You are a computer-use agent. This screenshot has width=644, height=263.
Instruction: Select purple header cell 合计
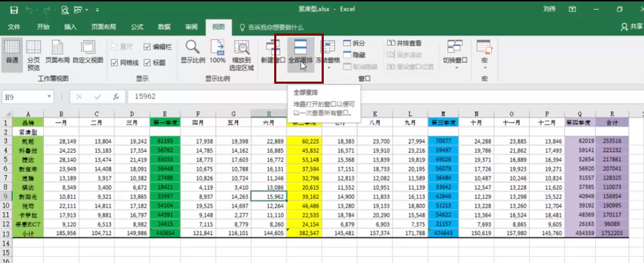click(x=612, y=122)
